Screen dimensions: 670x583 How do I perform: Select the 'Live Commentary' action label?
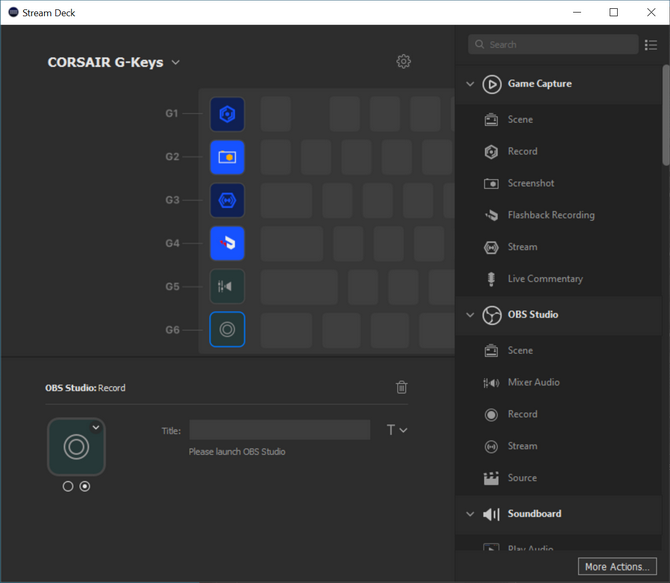click(x=545, y=279)
